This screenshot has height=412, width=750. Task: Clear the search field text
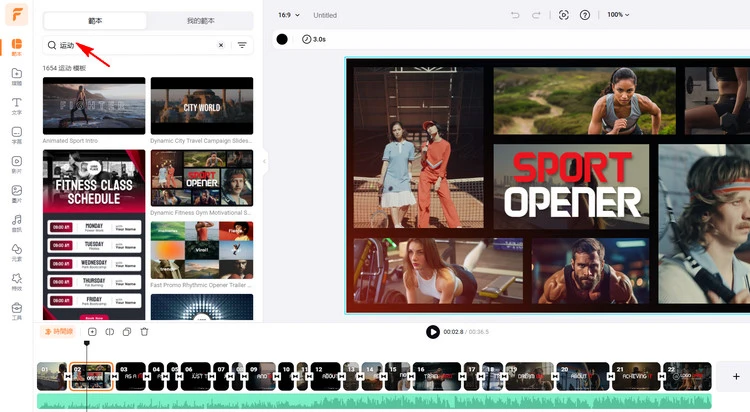pos(221,45)
